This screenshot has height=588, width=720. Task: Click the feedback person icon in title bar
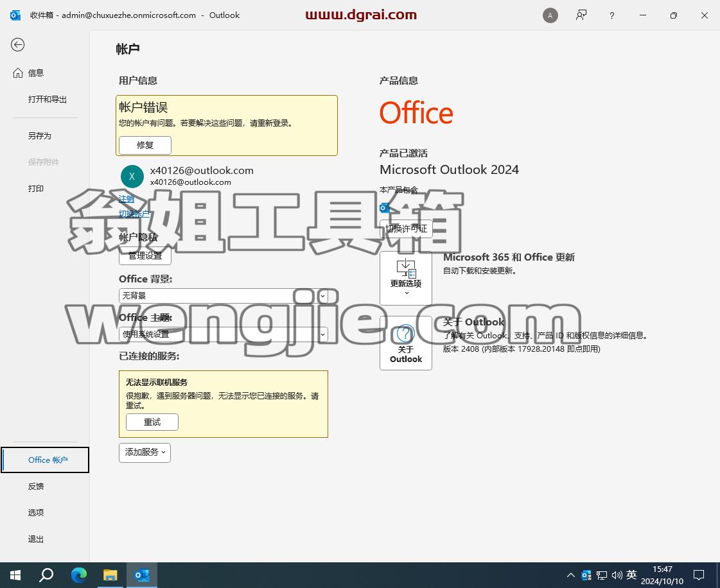[x=581, y=15]
